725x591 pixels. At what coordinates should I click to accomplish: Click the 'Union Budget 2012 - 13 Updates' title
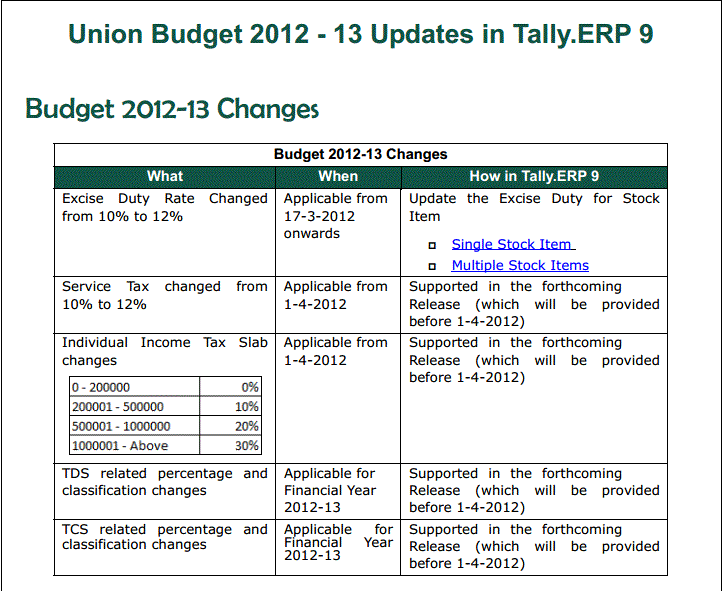pyautogui.click(x=361, y=34)
